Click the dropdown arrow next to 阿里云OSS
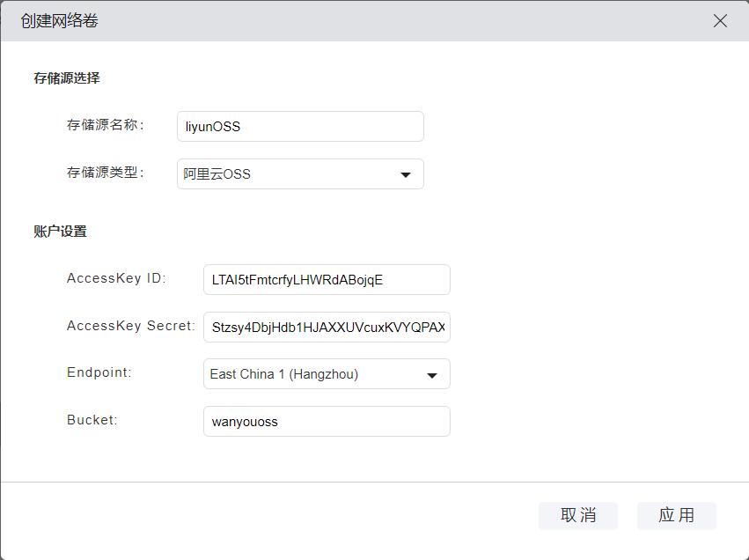Image resolution: width=749 pixels, height=560 pixels. coord(406,173)
